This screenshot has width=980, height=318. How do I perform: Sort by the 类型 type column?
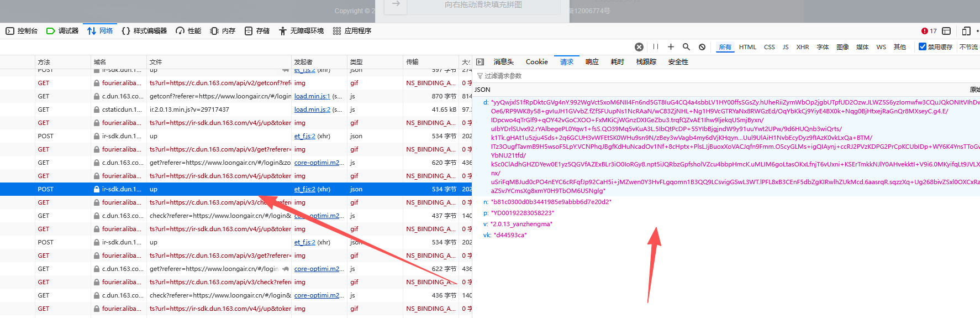click(x=375, y=62)
